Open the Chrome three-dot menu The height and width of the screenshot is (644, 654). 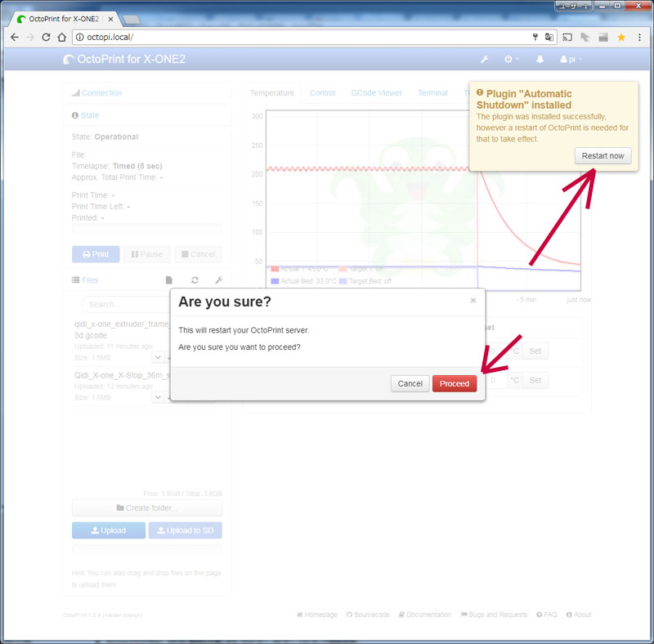[x=639, y=37]
